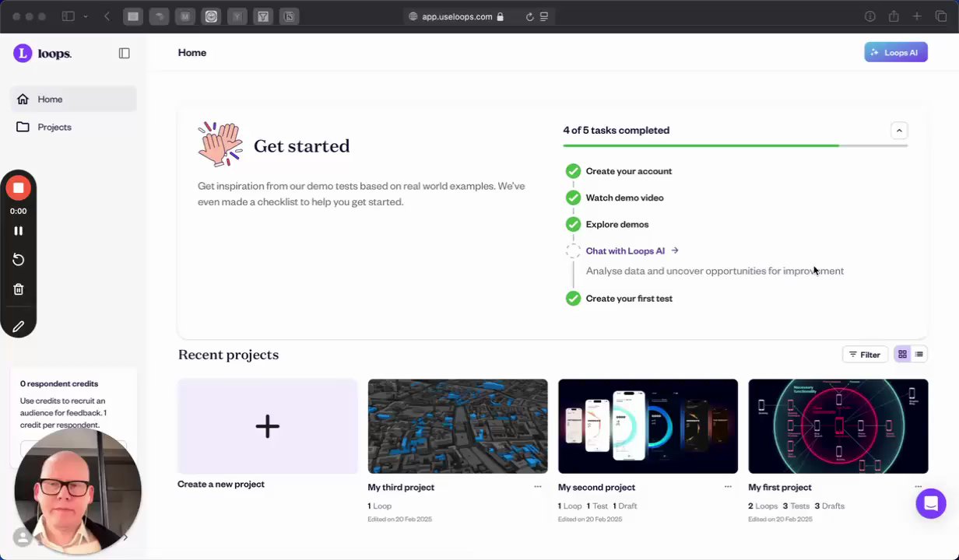This screenshot has height=560, width=959.
Task: Delete the recording with the trash icon
Action: pyautogui.click(x=19, y=289)
